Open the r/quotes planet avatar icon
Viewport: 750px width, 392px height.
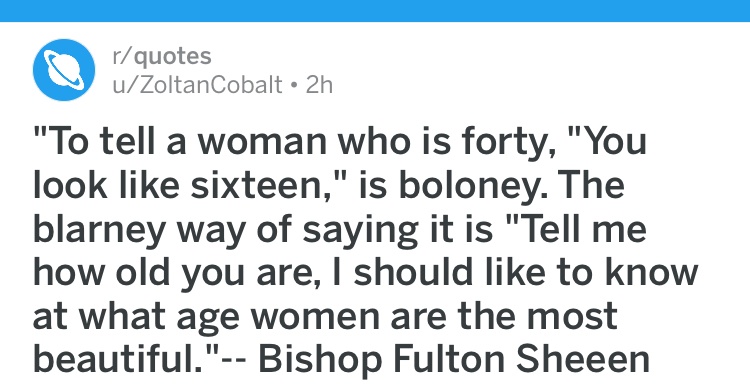tap(64, 70)
